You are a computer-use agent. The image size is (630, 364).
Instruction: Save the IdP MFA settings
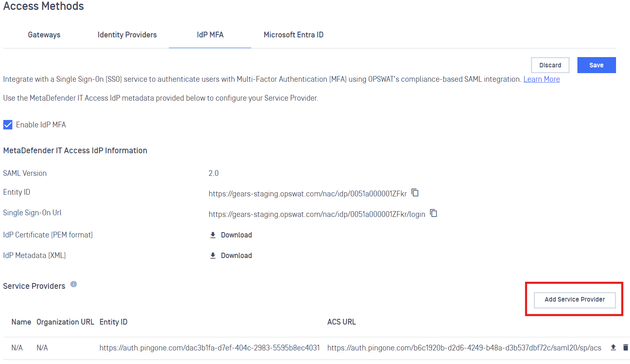tap(596, 65)
